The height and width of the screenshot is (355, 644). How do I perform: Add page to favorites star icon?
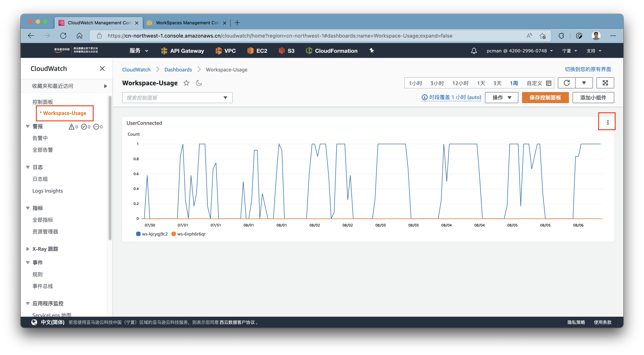tap(542, 36)
